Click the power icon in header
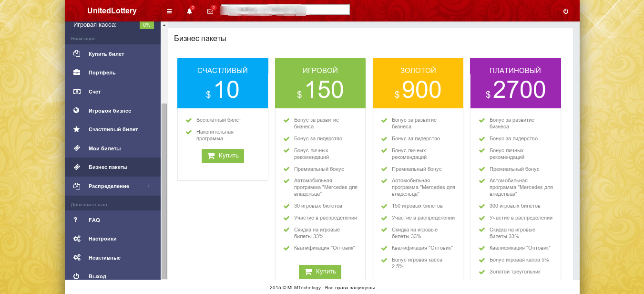 pos(566,11)
